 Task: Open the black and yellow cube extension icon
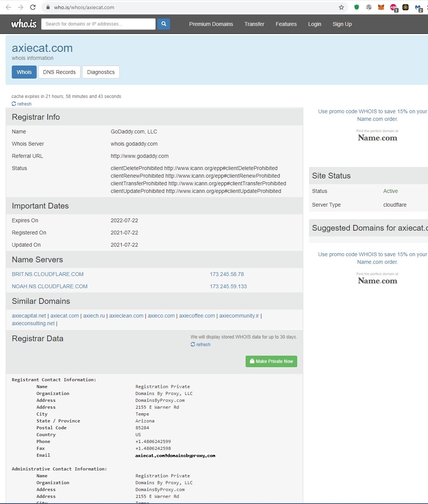[405, 7]
